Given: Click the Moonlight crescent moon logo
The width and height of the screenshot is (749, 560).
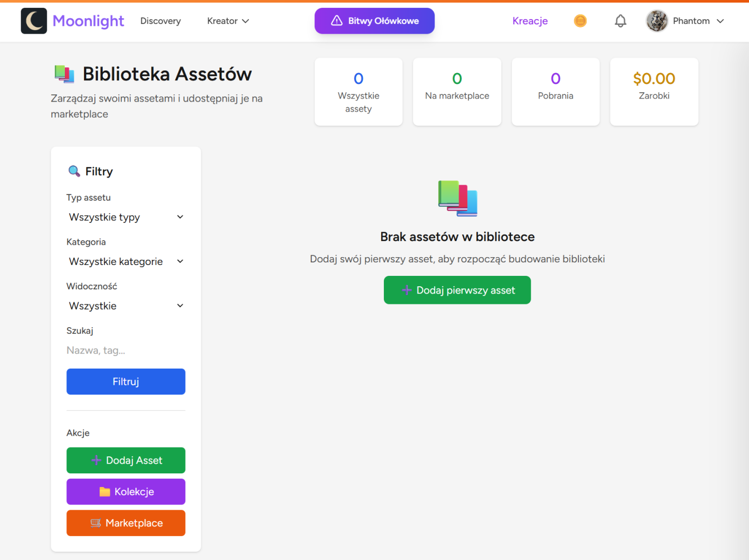Looking at the screenshot, I should [x=34, y=21].
